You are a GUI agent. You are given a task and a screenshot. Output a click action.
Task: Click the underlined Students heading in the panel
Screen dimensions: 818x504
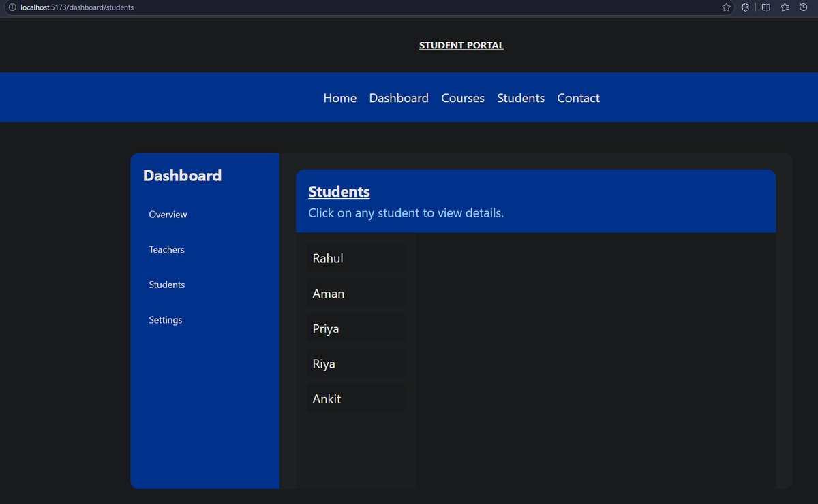click(x=339, y=192)
